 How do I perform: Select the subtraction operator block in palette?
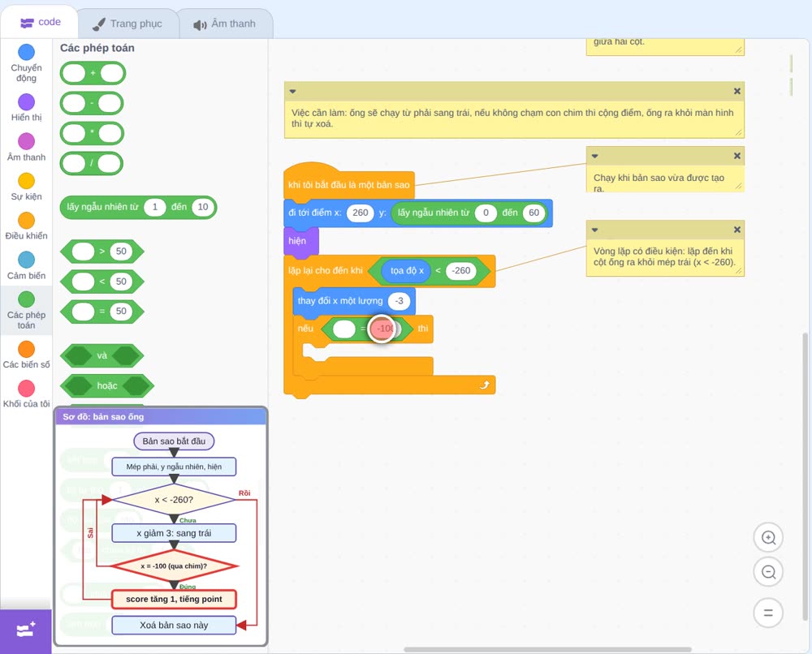point(92,103)
